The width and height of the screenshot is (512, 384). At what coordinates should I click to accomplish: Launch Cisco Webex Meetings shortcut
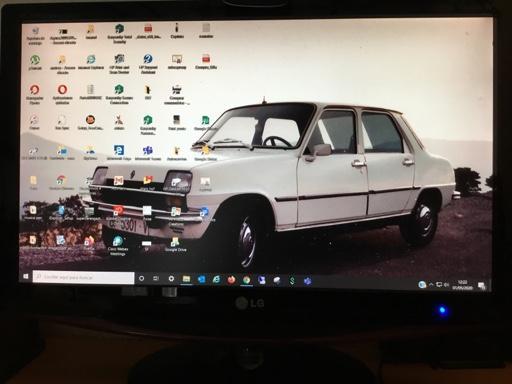click(x=118, y=245)
